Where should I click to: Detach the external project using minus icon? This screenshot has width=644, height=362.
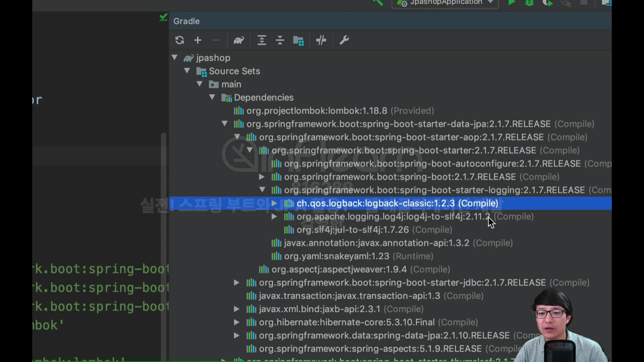[216, 40]
